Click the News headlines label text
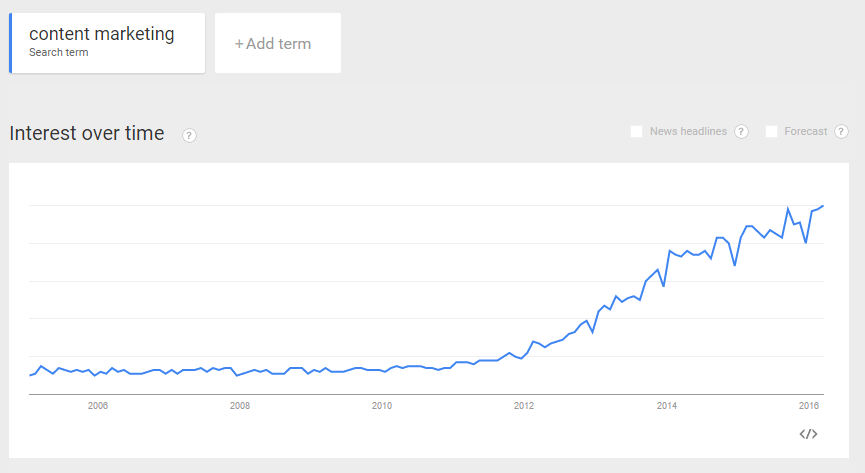Image resolution: width=865 pixels, height=473 pixels. [688, 131]
